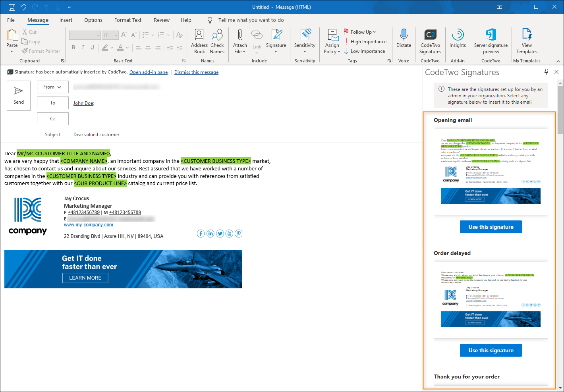Click the Dismiss this message link
The image size is (564, 392).
point(196,72)
